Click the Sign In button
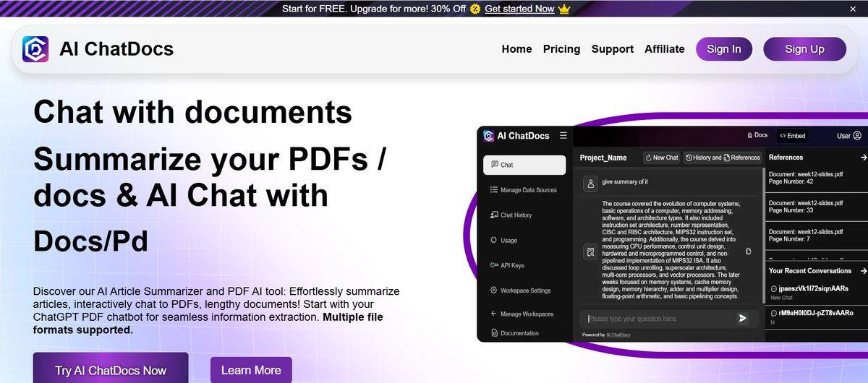 724,49
